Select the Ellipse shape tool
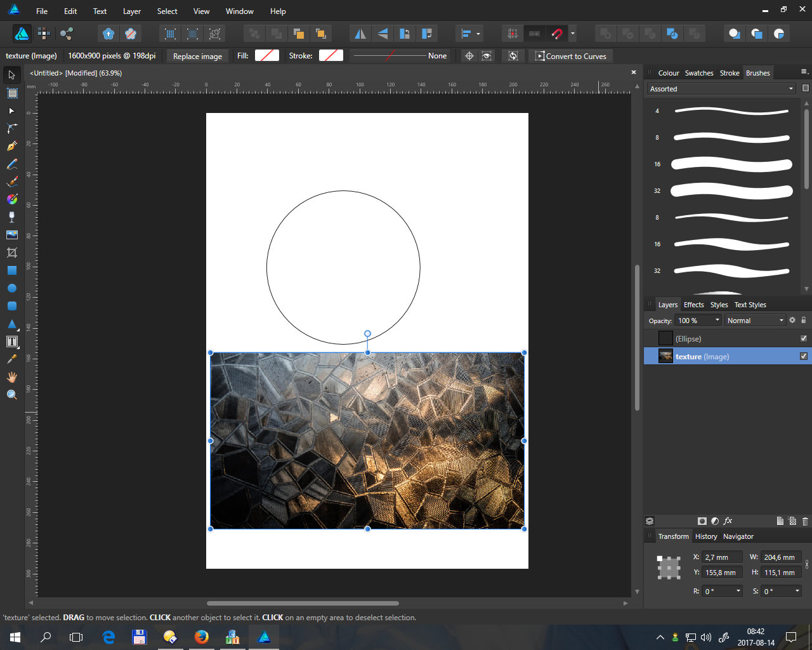This screenshot has width=812, height=650. point(11,288)
